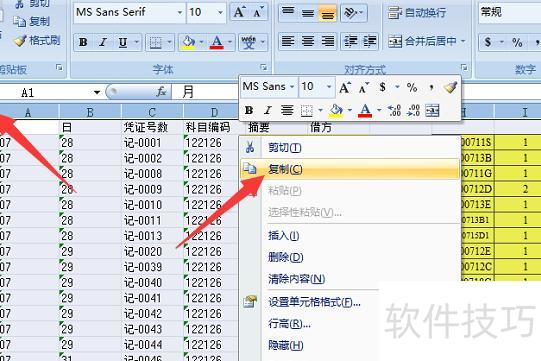Viewport: 541px width, 361px height.
Task: Choose 设置单元格格式(F) from context menu
Action: (314, 303)
